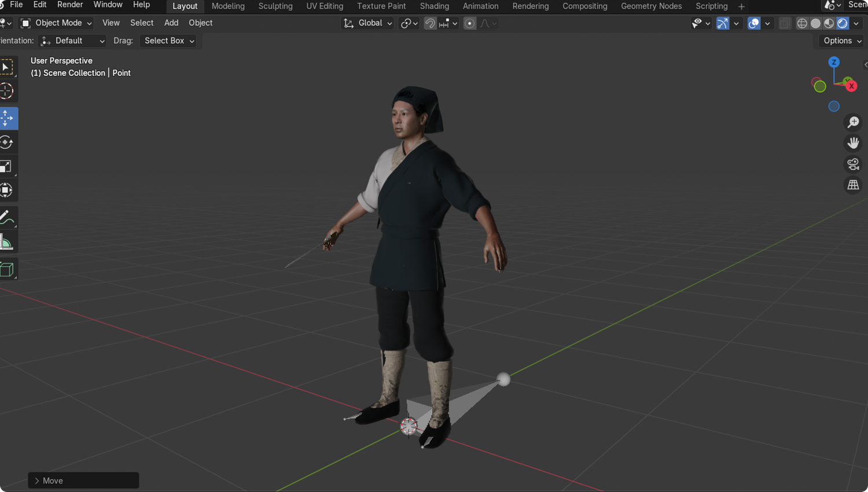Viewport: 868px width, 492px height.
Task: Open viewport shading options dropdown arrow
Action: (x=856, y=23)
